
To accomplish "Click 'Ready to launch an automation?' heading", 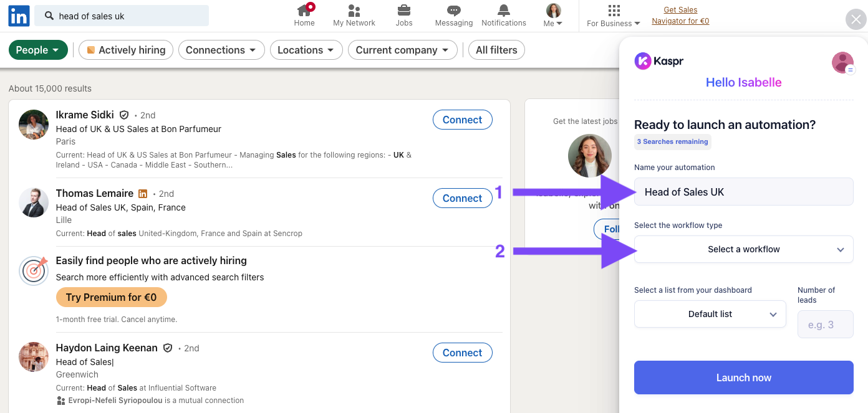I will coord(725,125).
